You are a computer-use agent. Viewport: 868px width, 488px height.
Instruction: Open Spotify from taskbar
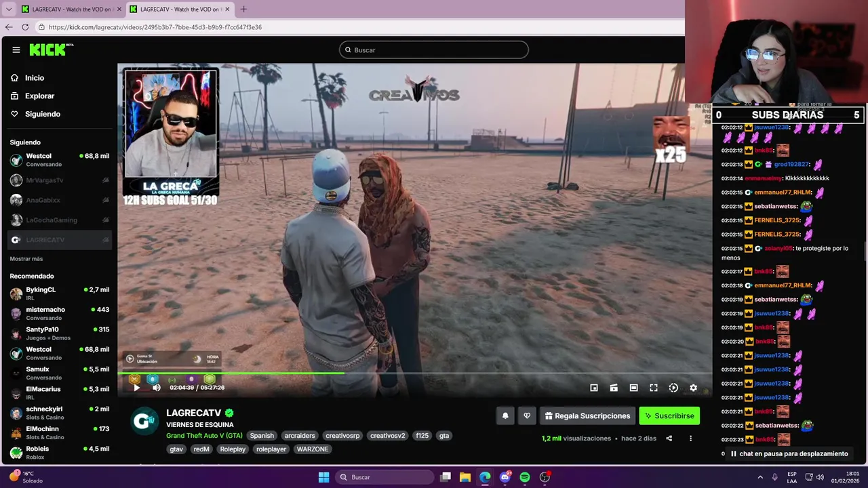pos(525,477)
